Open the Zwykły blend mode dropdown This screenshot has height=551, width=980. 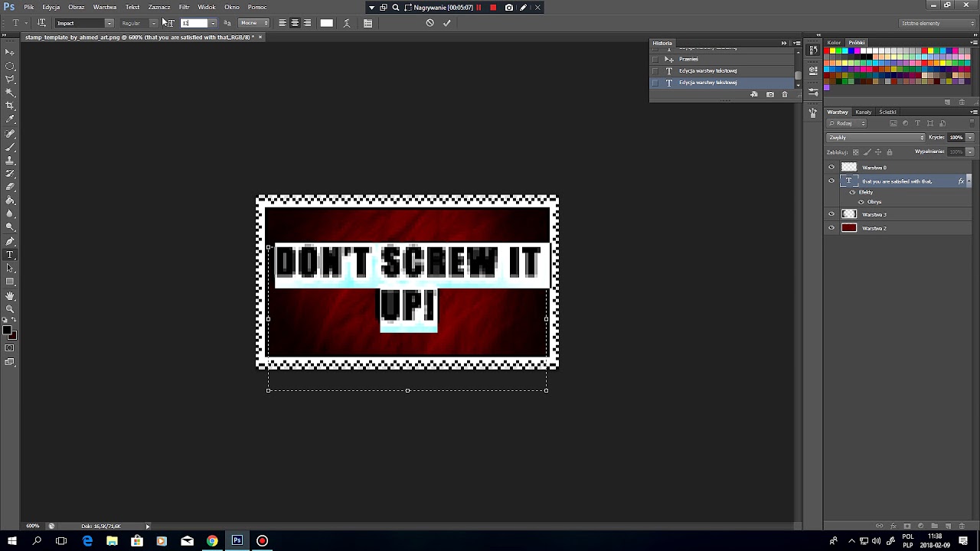tap(876, 138)
